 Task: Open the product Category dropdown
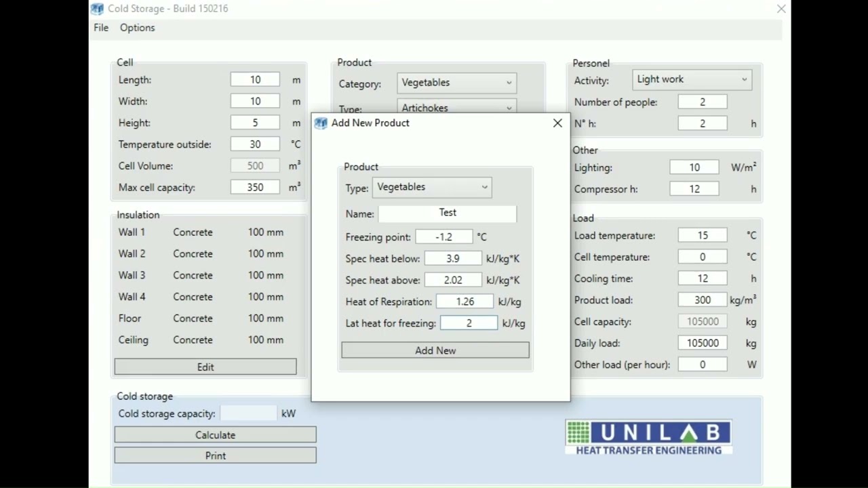pyautogui.click(x=456, y=83)
